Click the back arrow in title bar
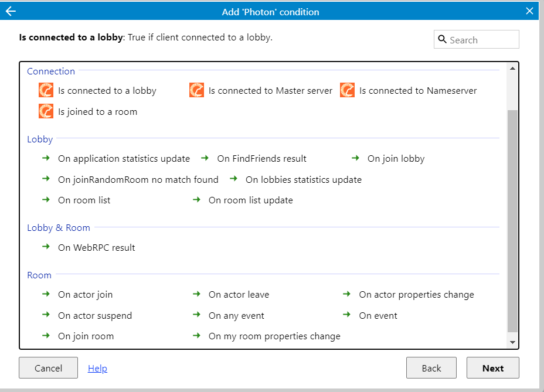This screenshot has height=392, width=544. (11, 11)
